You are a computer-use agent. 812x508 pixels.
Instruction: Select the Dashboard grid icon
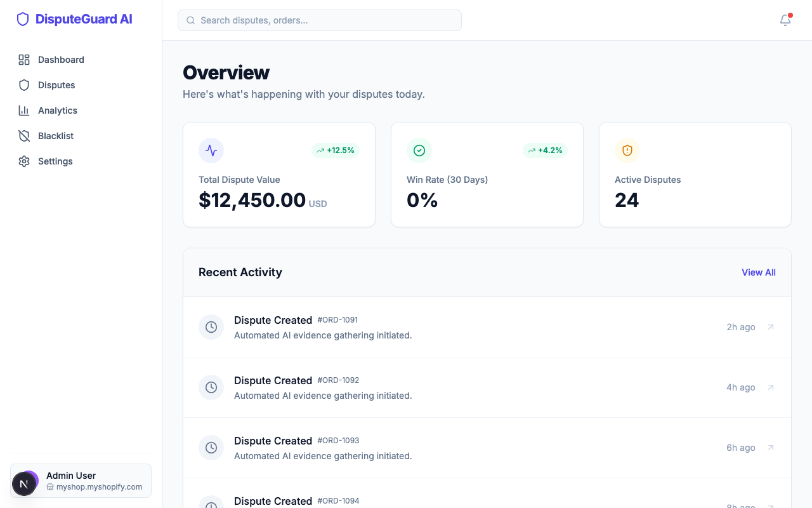(x=24, y=60)
